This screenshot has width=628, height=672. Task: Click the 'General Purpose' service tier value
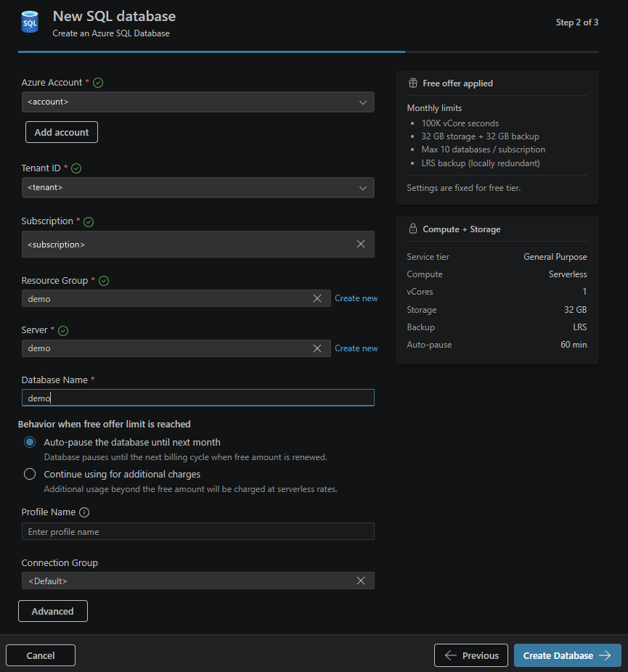(555, 257)
